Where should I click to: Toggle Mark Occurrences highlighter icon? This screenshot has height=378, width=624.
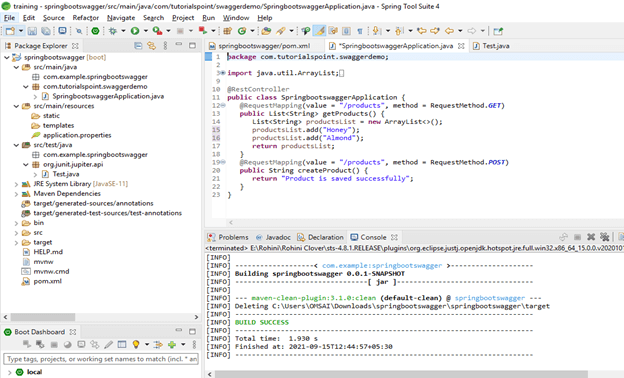319,31
